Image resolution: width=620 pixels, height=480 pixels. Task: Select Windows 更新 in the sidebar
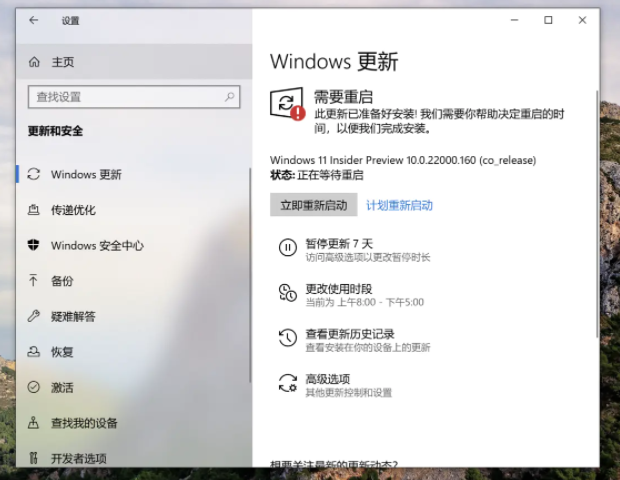tap(133, 174)
